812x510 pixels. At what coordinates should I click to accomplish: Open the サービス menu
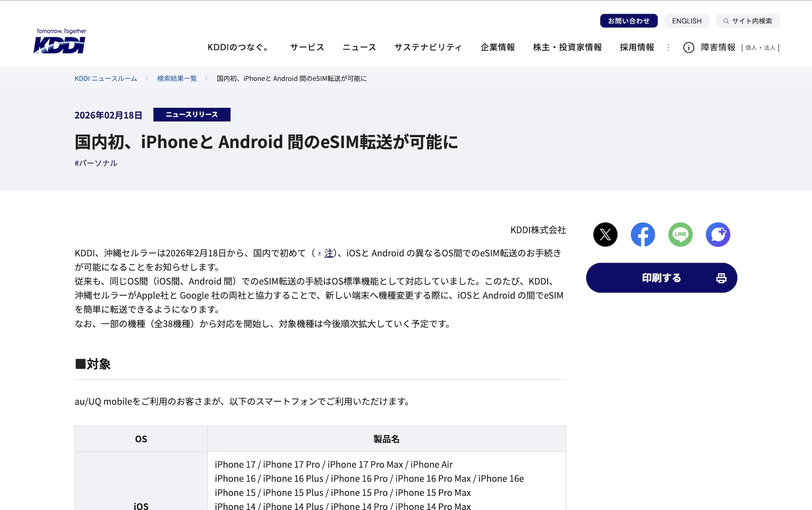(x=307, y=47)
